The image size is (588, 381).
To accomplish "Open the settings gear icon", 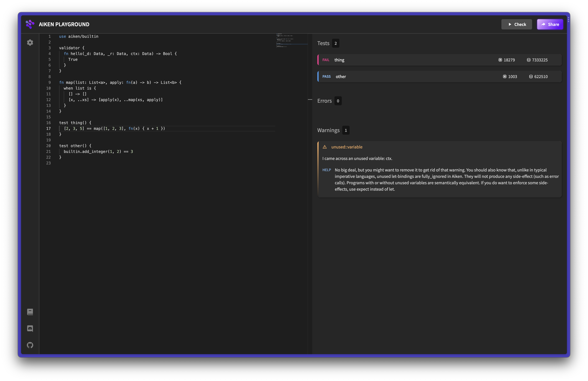I will [30, 43].
